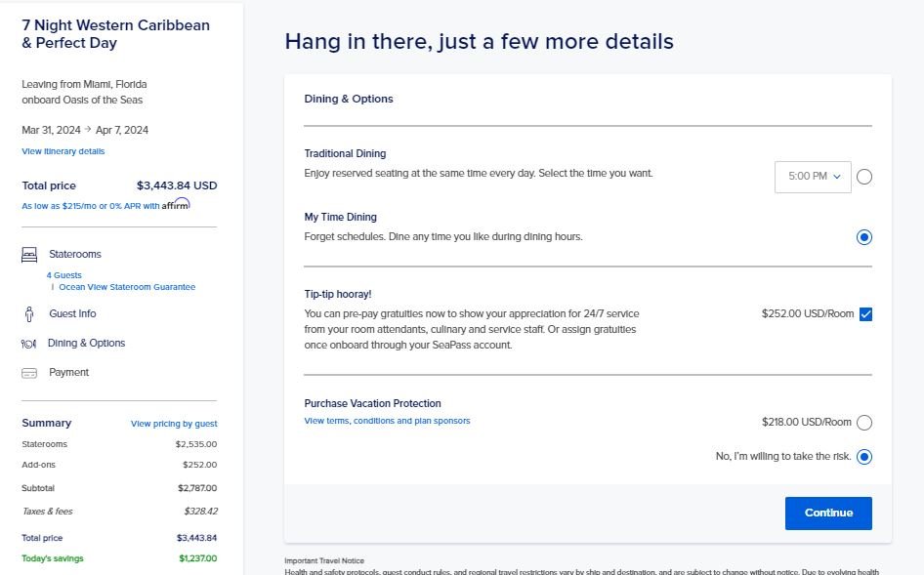This screenshot has height=575, width=924.
Task: Select the 'No, I'm willing to take the risk' option
Action: (x=863, y=457)
